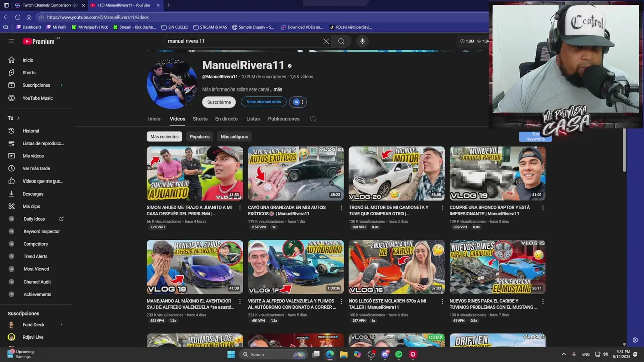Go to YouTube Premium home logo
Screen dimensions: 644x362
tap(39, 41)
